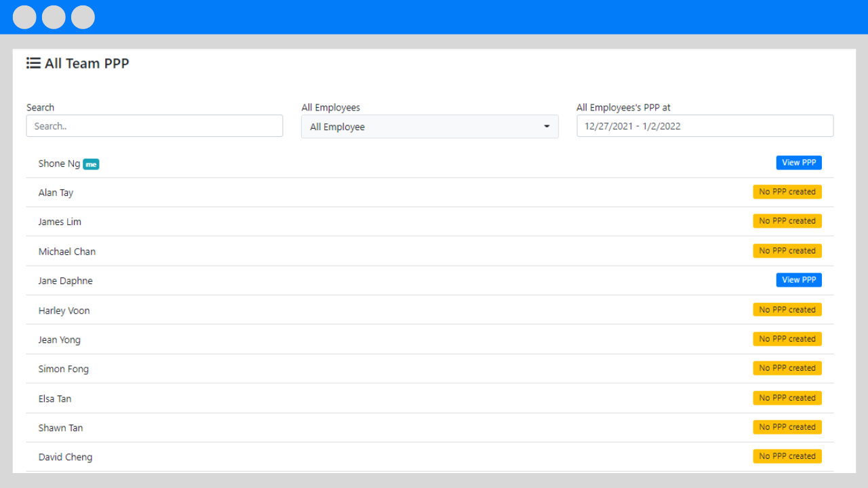Click the All Team PPP heading

pyautogui.click(x=87, y=64)
